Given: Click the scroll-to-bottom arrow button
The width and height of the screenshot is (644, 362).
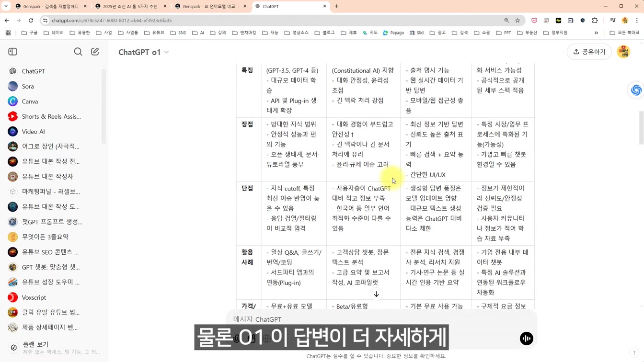Looking at the screenshot, I should pyautogui.click(x=376, y=294).
